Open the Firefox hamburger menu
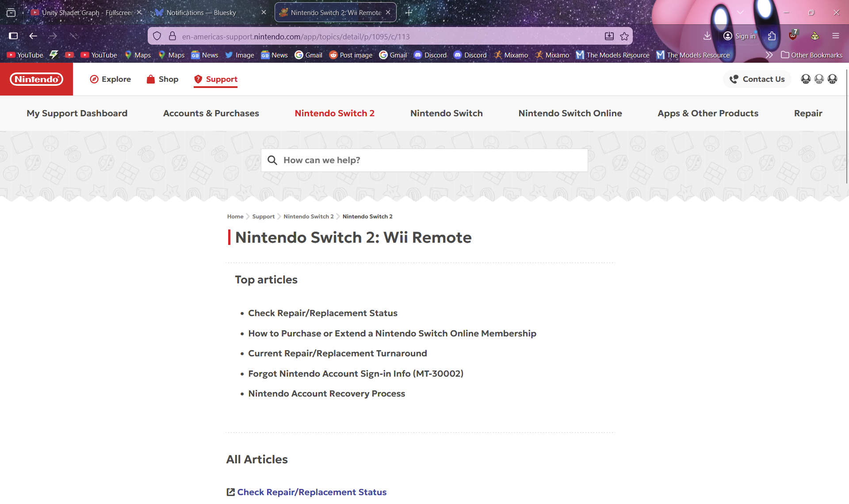 pyautogui.click(x=835, y=36)
